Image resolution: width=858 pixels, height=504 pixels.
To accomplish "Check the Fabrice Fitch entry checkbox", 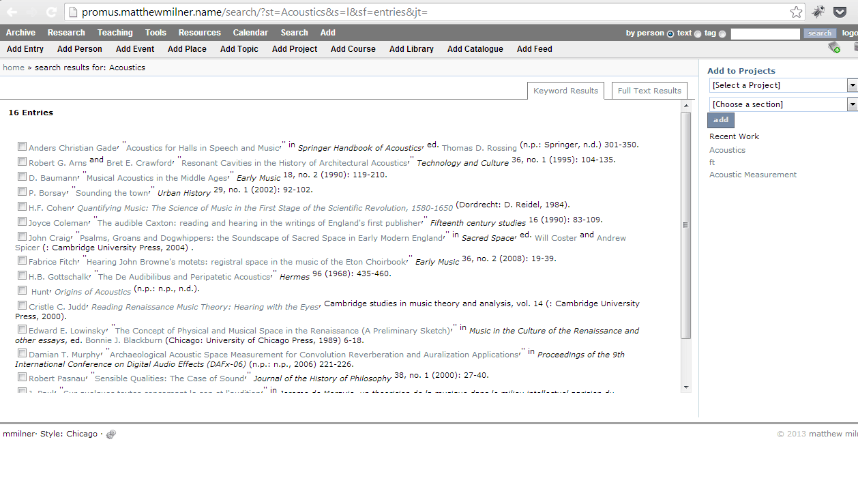I will 23,261.
